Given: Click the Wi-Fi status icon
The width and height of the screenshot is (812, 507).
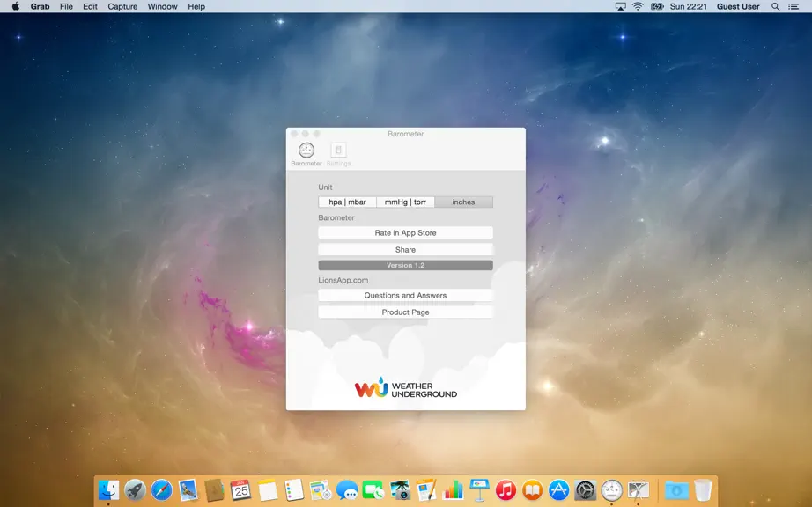Looking at the screenshot, I should (638, 6).
